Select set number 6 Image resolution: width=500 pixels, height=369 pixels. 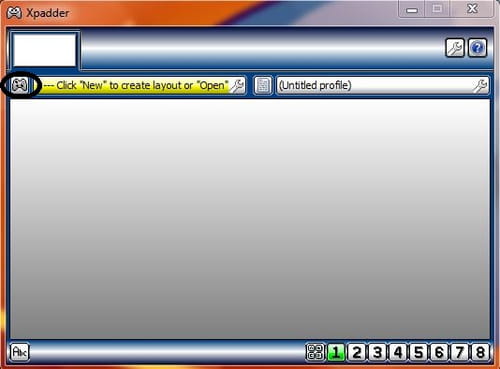[439, 352]
